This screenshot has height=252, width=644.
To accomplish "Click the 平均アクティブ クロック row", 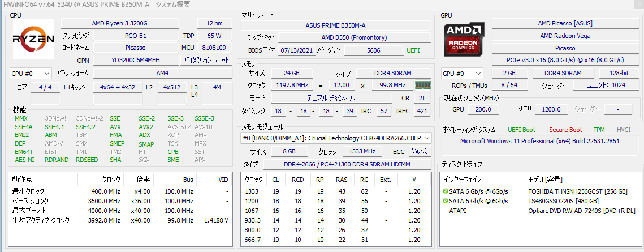I will [x=120, y=220].
